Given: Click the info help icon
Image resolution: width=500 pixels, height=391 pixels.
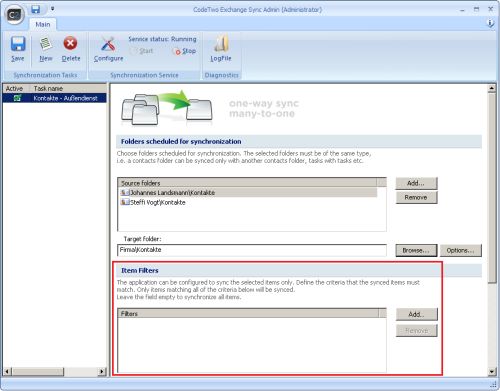Looking at the screenshot, I should 491,23.
